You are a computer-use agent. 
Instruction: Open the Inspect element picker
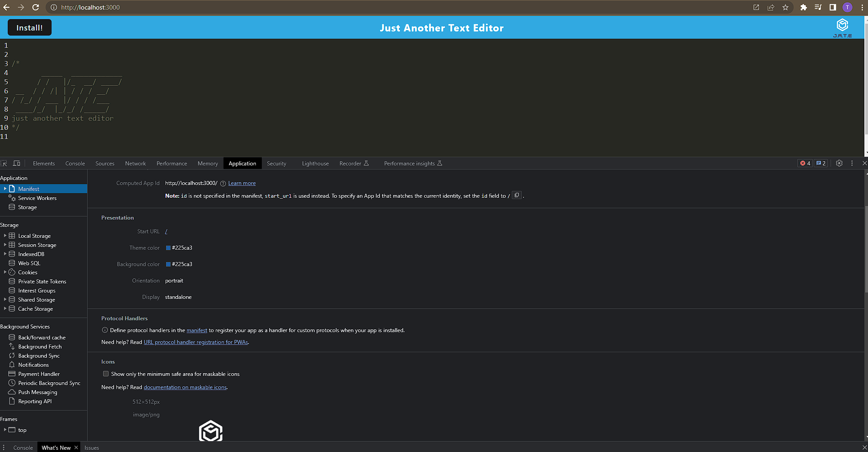[4, 163]
